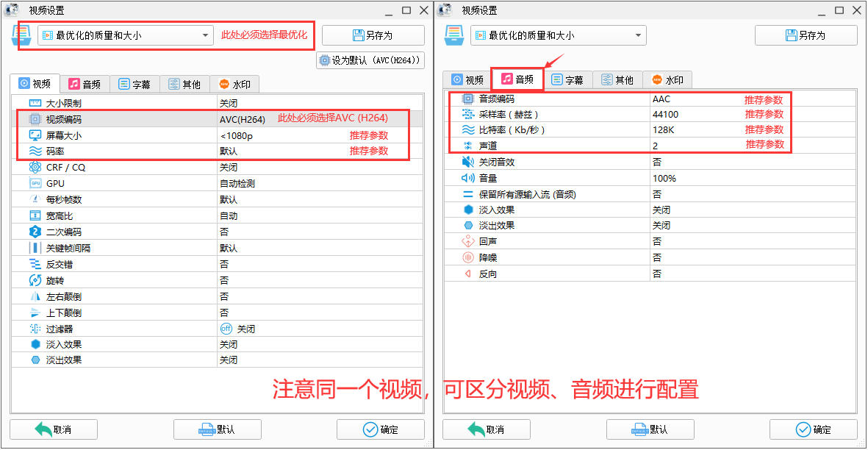Toggle the 降噪 value 否
868x450 pixels.
pos(657,257)
